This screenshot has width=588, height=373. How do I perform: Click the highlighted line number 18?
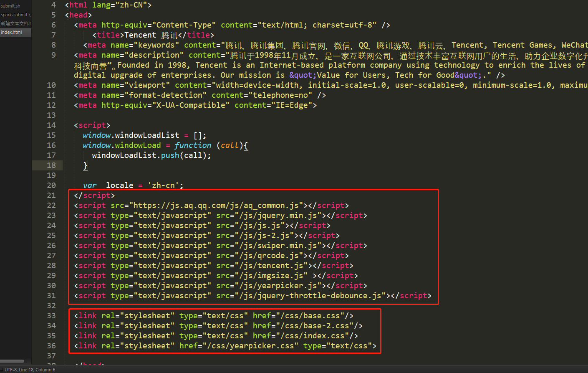click(x=51, y=165)
